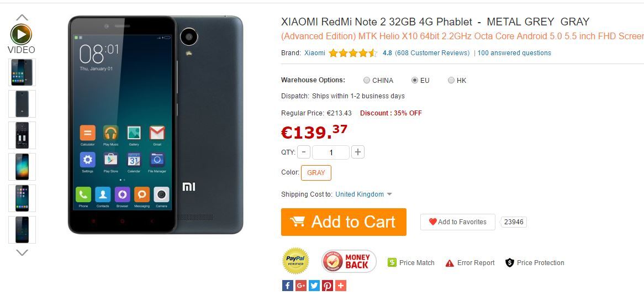Play the product VIDEO icon
644x306 pixels.
click(x=22, y=34)
